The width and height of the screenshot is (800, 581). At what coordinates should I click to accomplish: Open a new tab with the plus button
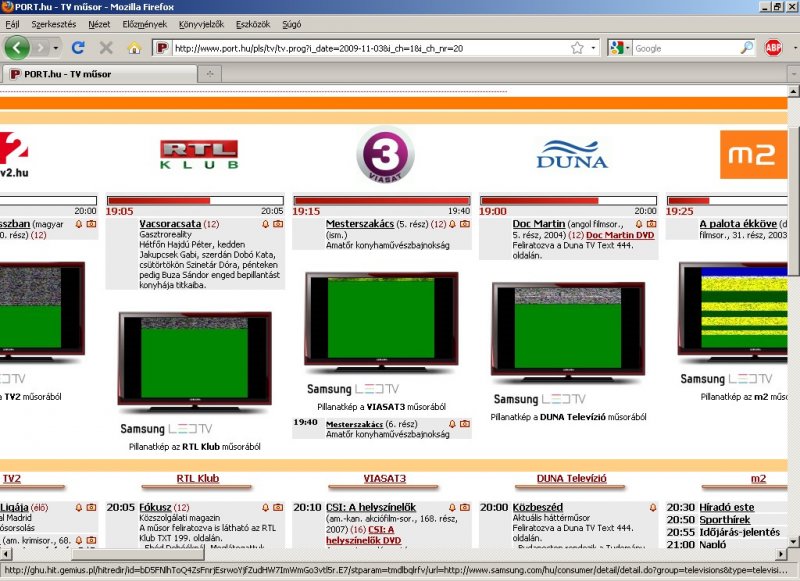click(210, 74)
